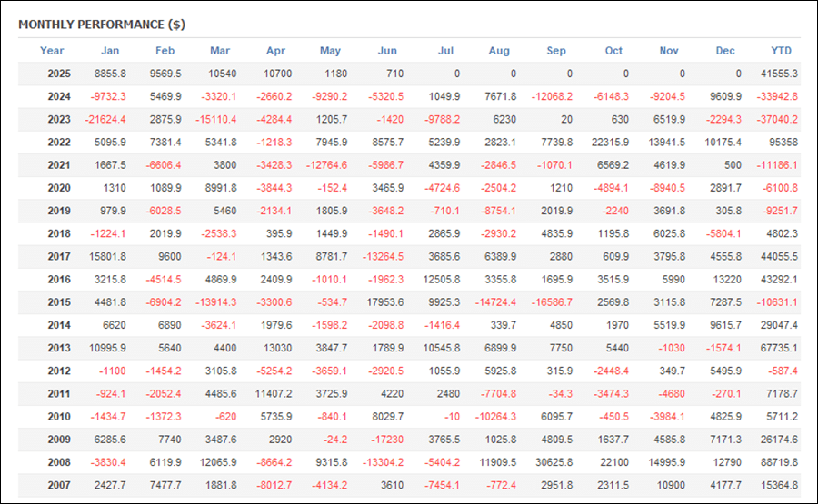Click the Mar column header
The height and width of the screenshot is (504, 818).
point(220,51)
